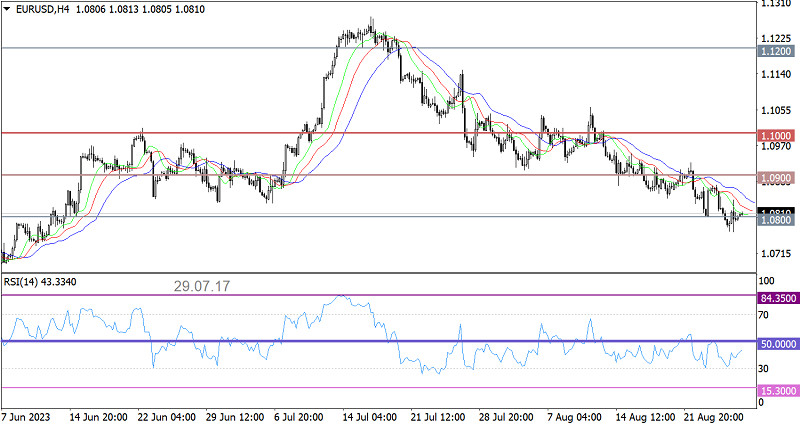
Task: Select the purple 84.3500 RSI level label
Action: tap(778, 298)
